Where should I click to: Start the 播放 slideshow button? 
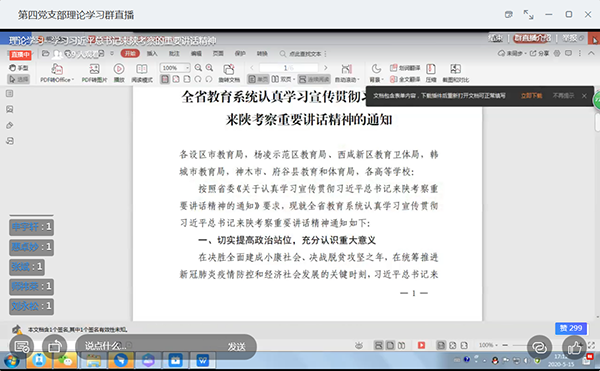tap(119, 73)
